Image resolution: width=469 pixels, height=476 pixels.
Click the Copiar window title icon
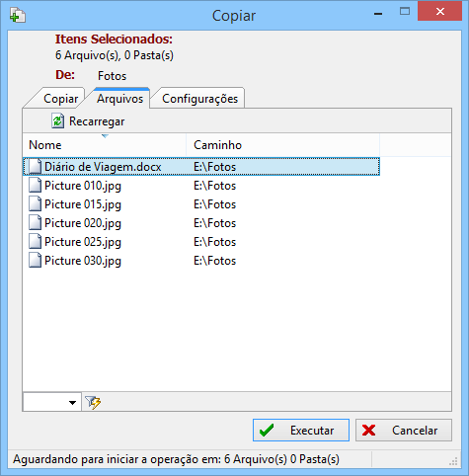18,16
